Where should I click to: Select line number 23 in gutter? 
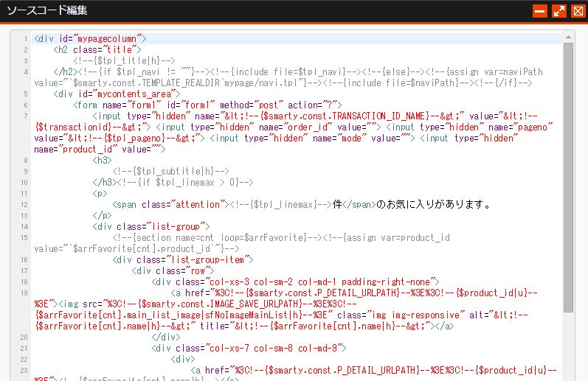pyautogui.click(x=24, y=371)
